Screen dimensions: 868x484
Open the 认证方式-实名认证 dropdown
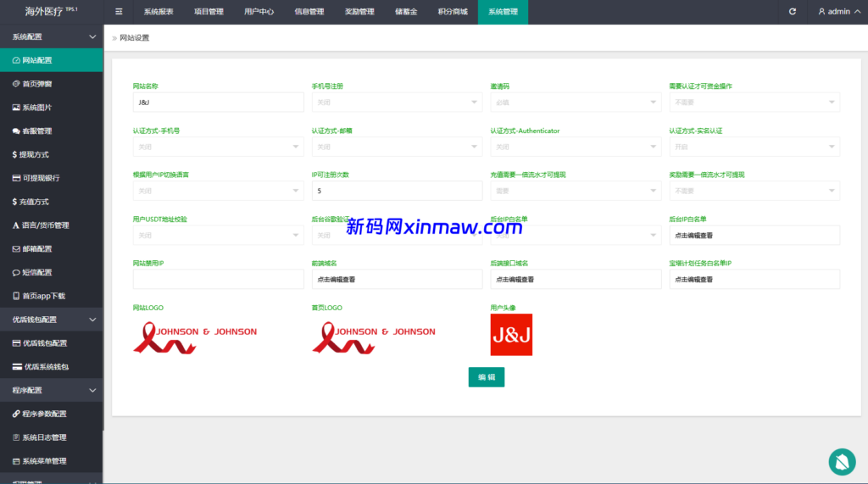tap(754, 147)
